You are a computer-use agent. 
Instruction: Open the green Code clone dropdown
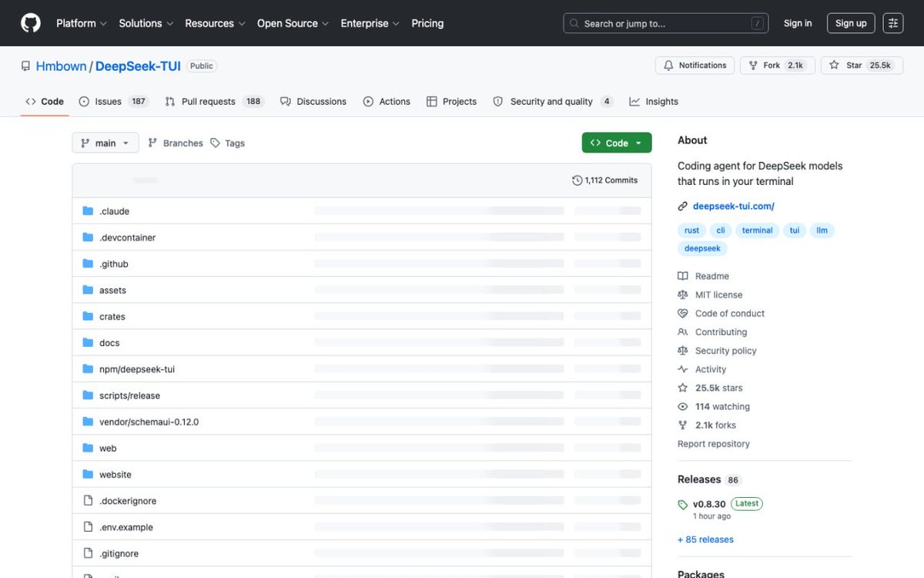pos(617,143)
